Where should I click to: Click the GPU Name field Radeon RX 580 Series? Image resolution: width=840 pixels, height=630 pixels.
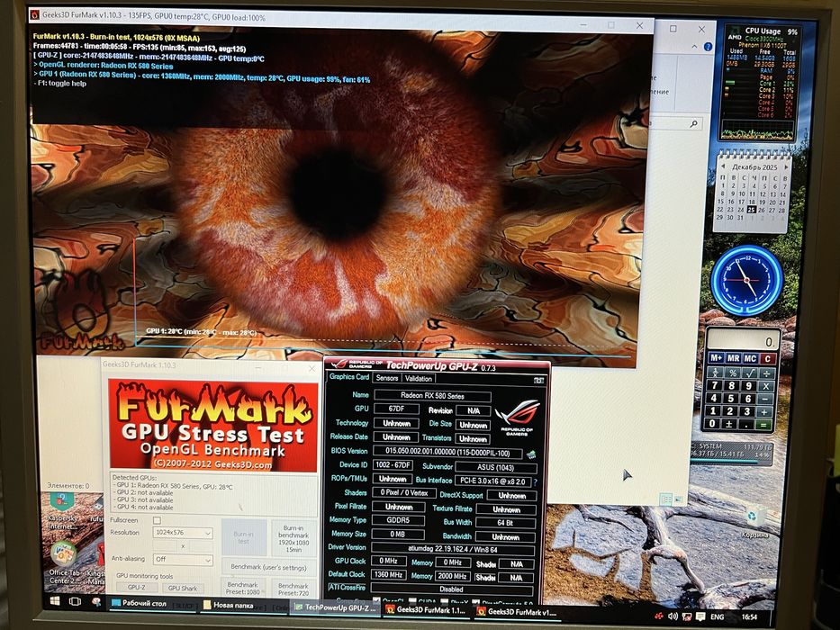coord(432,396)
